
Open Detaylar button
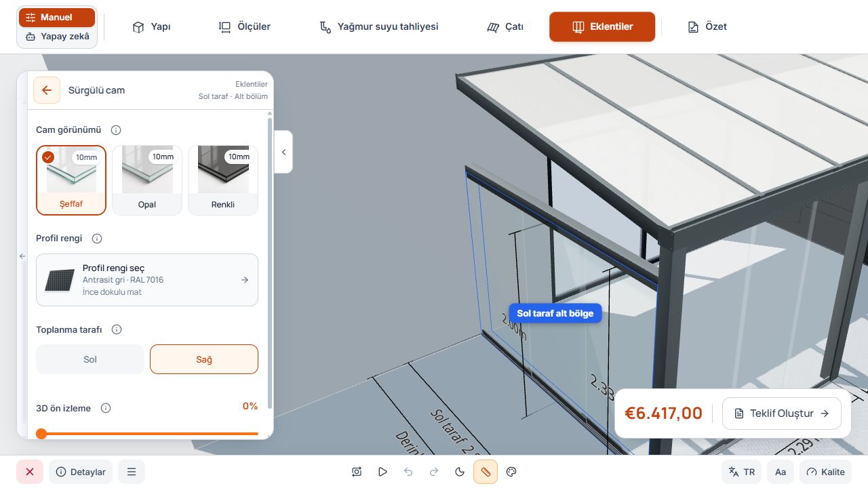(81, 472)
